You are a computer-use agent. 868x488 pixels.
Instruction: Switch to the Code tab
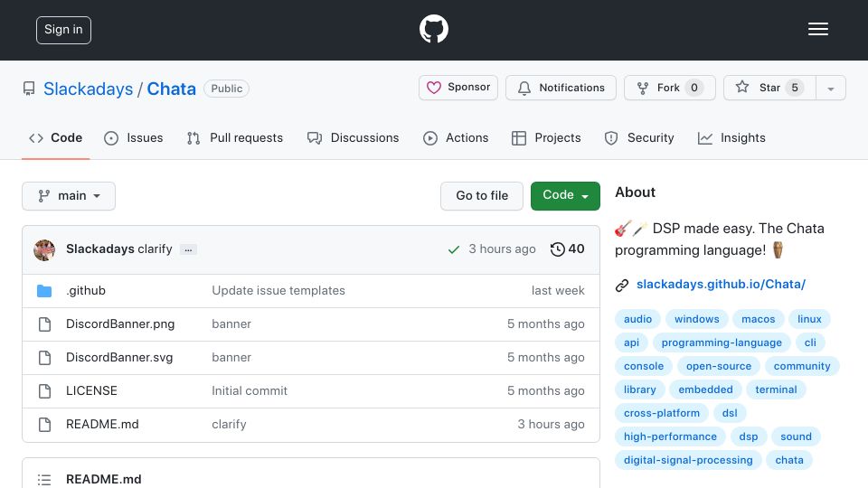(56, 137)
